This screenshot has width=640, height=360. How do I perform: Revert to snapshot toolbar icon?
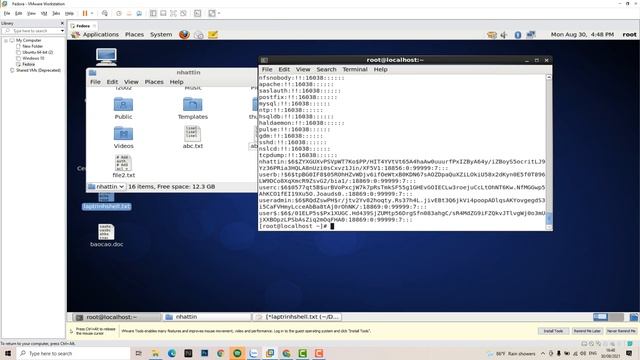pos(129,13)
